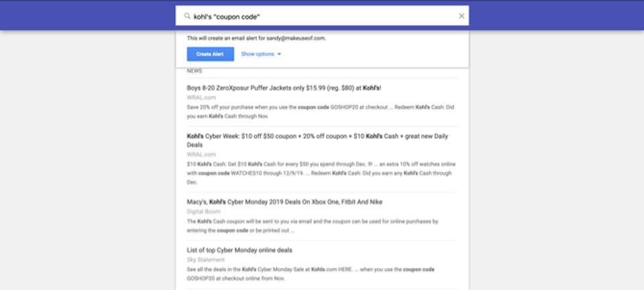Viewport: 644px width, 290px height.
Task: Click the snippet starting 'Save 20% off your purchase'
Action: click(321, 112)
